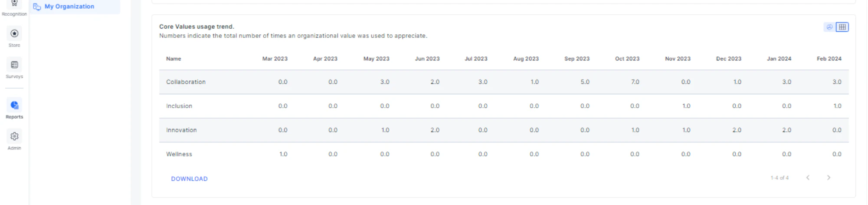Select My Organization menu item

tap(75, 7)
